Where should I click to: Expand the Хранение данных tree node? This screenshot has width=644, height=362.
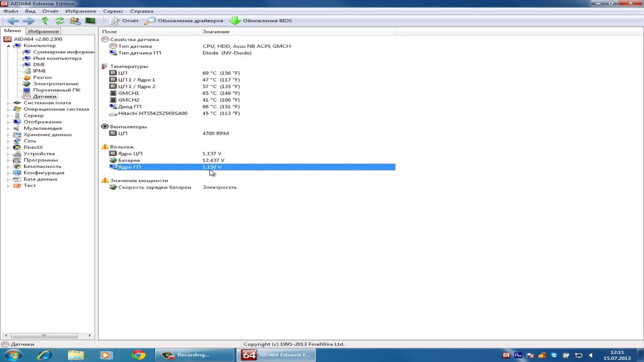point(8,135)
